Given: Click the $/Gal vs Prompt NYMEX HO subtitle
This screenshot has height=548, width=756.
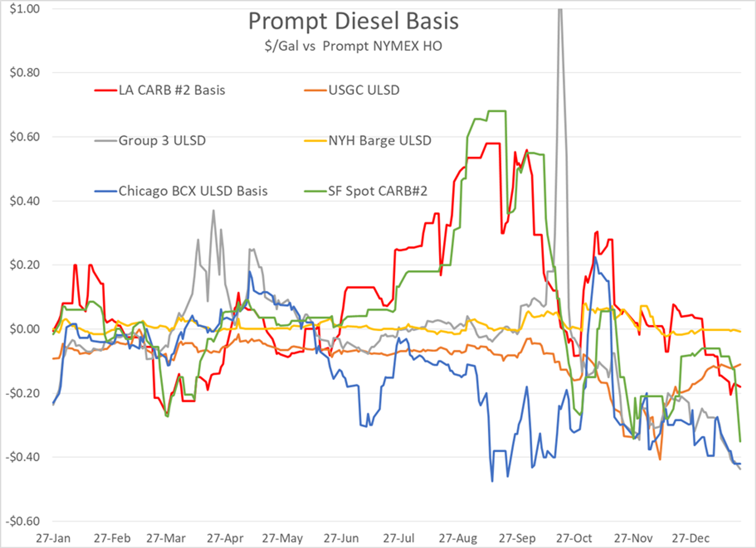Looking at the screenshot, I should coord(353,46).
